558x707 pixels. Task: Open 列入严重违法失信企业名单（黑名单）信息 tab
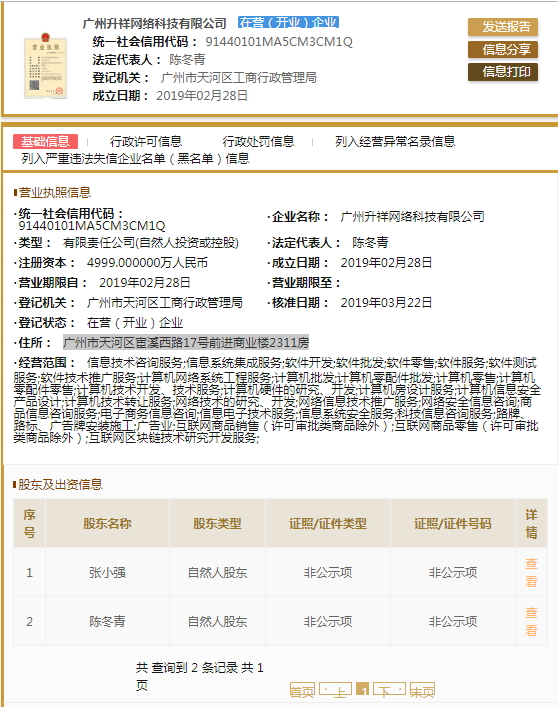click(x=135, y=159)
